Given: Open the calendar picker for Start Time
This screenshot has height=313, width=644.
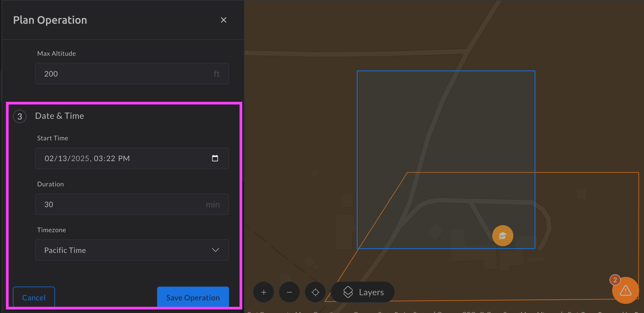Looking at the screenshot, I should pyautogui.click(x=215, y=158).
